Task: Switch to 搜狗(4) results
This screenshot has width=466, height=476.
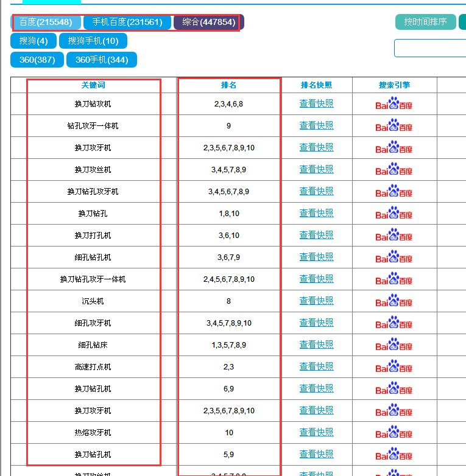Action: [x=34, y=41]
